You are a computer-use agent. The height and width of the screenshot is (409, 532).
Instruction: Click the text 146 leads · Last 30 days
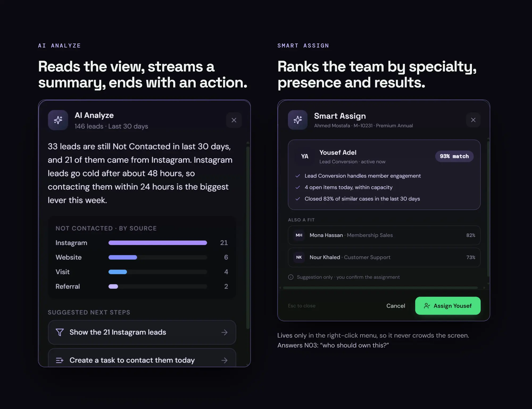pos(111,126)
